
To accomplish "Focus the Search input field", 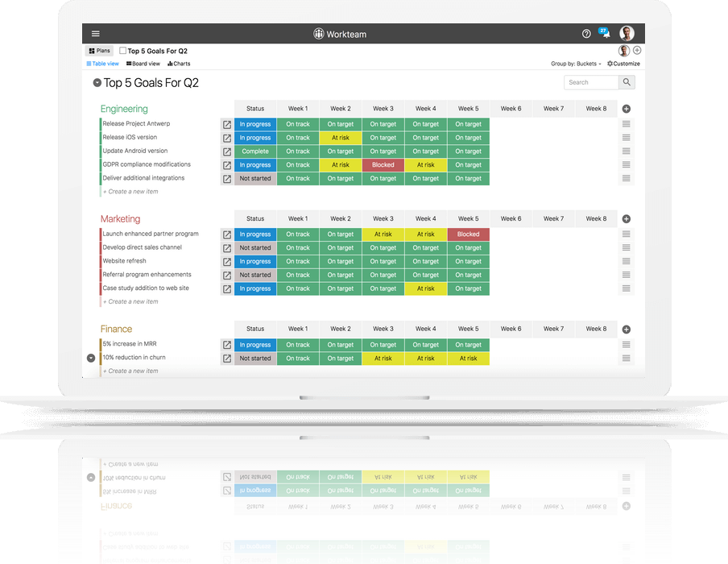I will tap(591, 82).
